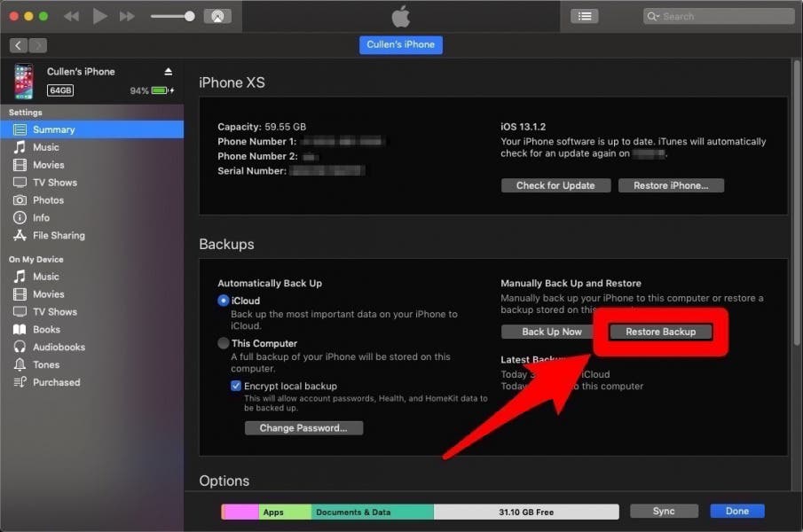The height and width of the screenshot is (532, 803).
Task: Click the iPhone device thumbnail
Action: pos(24,81)
